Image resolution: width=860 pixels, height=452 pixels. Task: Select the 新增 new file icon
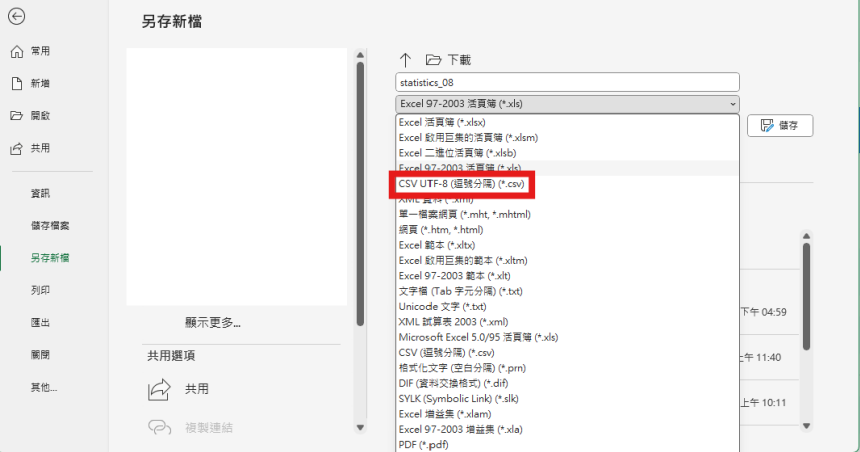coord(17,83)
